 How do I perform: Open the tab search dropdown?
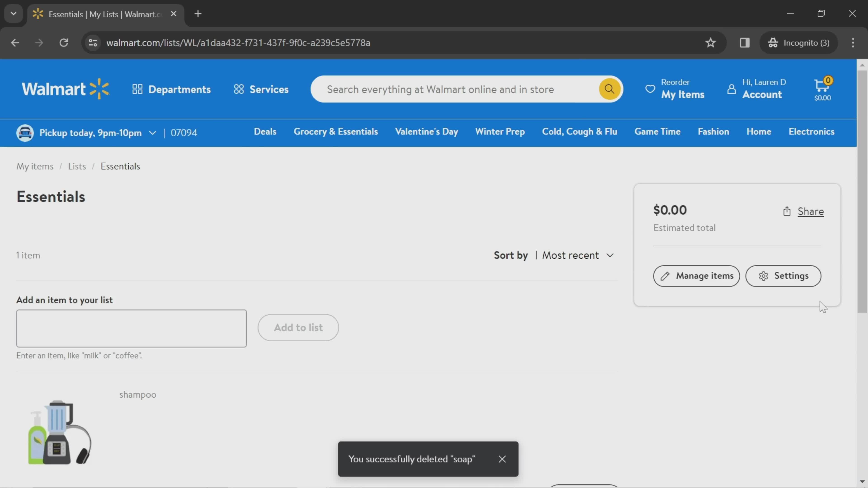14,14
